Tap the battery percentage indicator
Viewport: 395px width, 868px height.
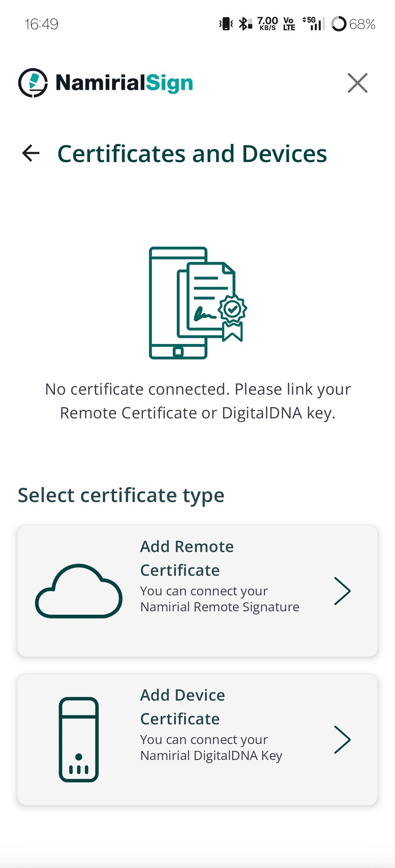pos(362,24)
